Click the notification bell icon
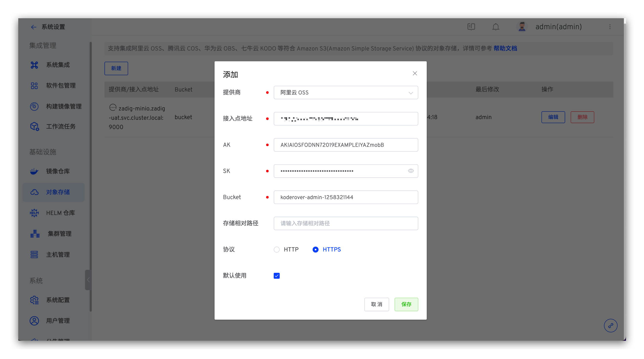This screenshot has height=359, width=644. (496, 27)
